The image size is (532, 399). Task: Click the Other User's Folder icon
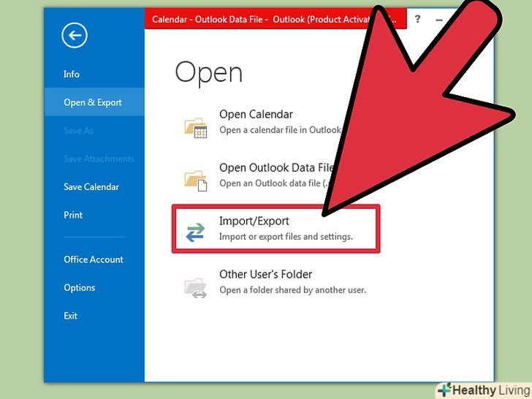(x=195, y=288)
